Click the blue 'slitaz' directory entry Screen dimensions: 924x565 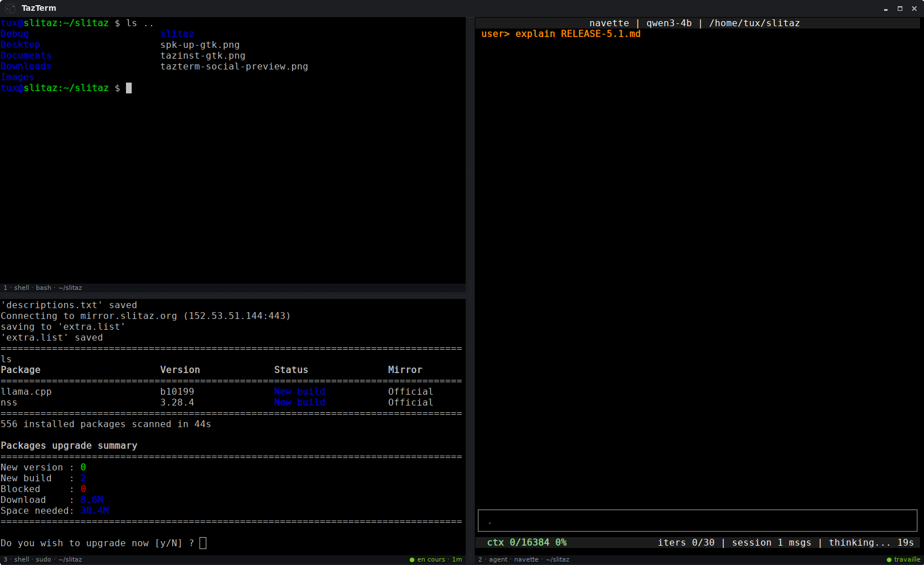click(x=177, y=34)
